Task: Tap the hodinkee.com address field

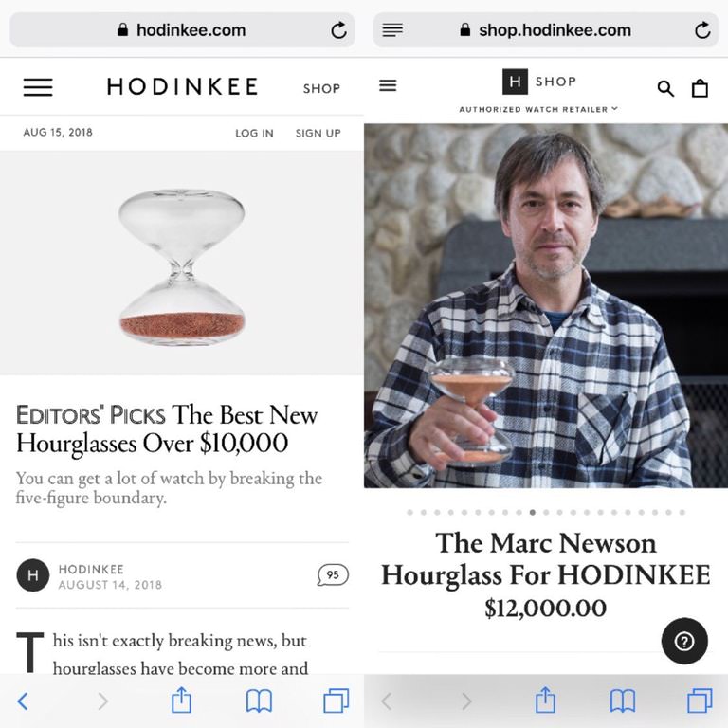Action: pos(182,30)
